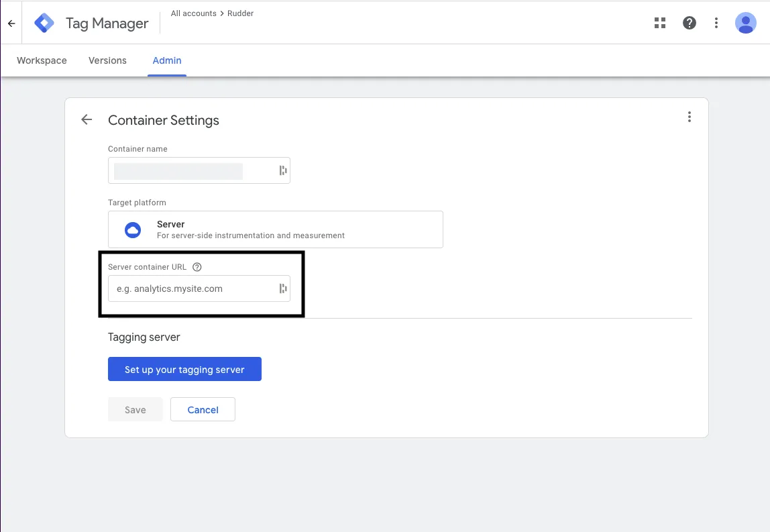Click the Container Settings heading
This screenshot has width=770, height=532.
164,120
